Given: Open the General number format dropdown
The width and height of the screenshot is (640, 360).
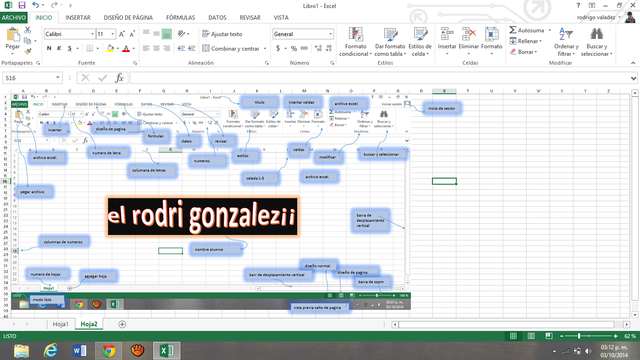Looking at the screenshot, I should [330, 34].
